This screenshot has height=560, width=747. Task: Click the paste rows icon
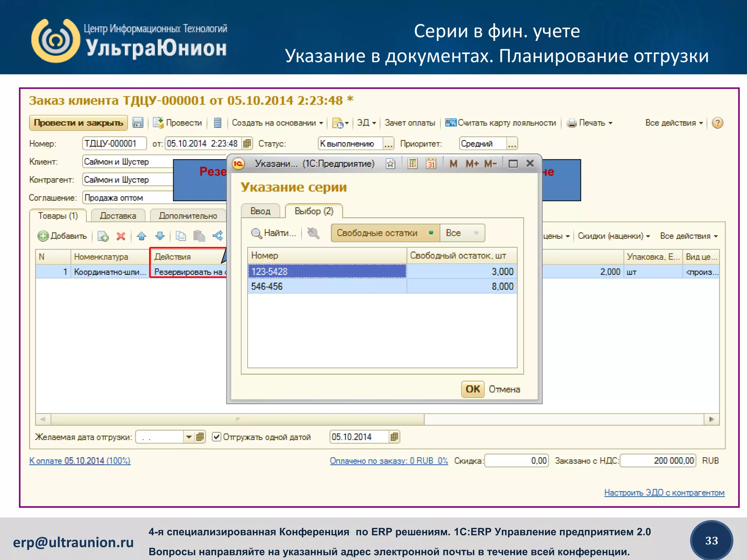coord(199,236)
